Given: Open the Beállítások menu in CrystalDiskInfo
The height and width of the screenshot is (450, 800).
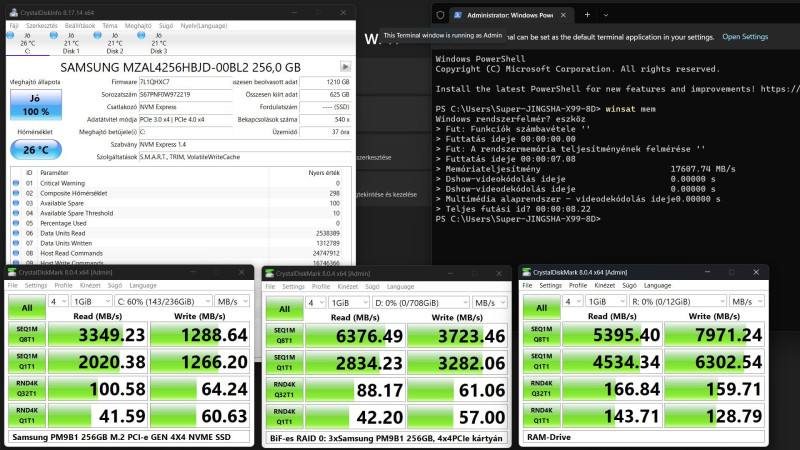Looking at the screenshot, I should click(x=80, y=26).
